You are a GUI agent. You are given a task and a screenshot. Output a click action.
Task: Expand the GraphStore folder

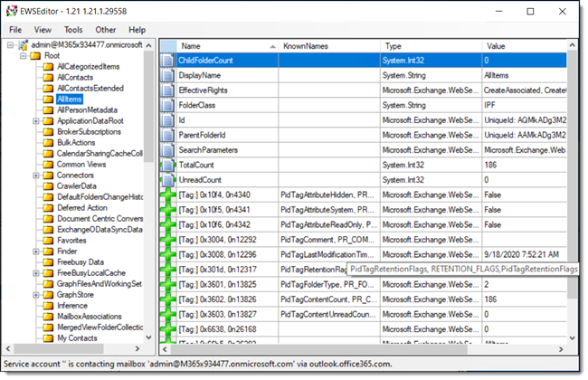(36, 295)
